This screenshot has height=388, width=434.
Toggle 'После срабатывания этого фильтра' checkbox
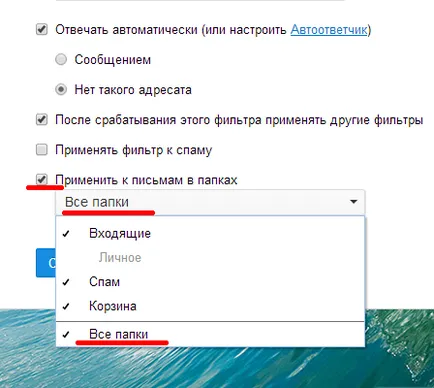(x=42, y=119)
